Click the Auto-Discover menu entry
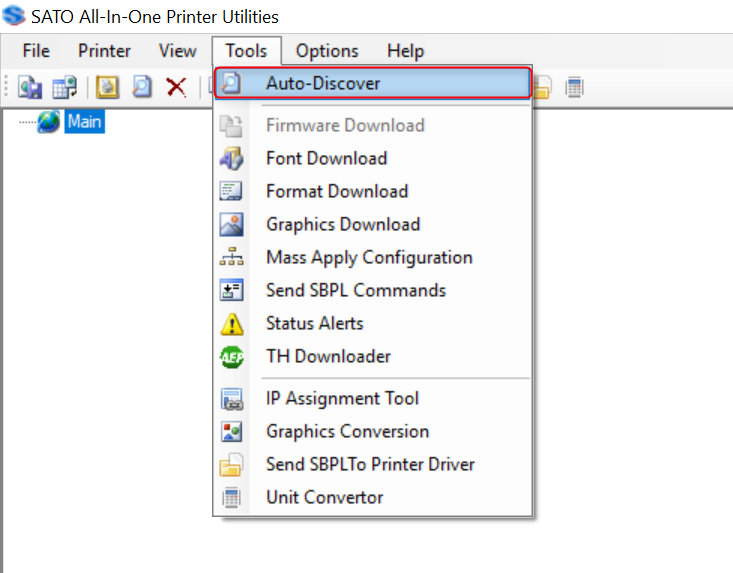Screen dimensions: 733x573 pyautogui.click(x=323, y=83)
